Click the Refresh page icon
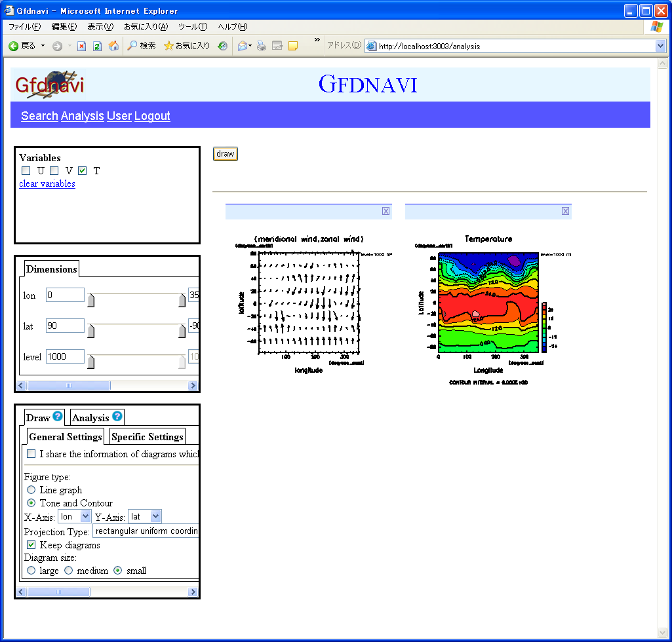This screenshot has height=642, width=672. pyautogui.click(x=97, y=46)
